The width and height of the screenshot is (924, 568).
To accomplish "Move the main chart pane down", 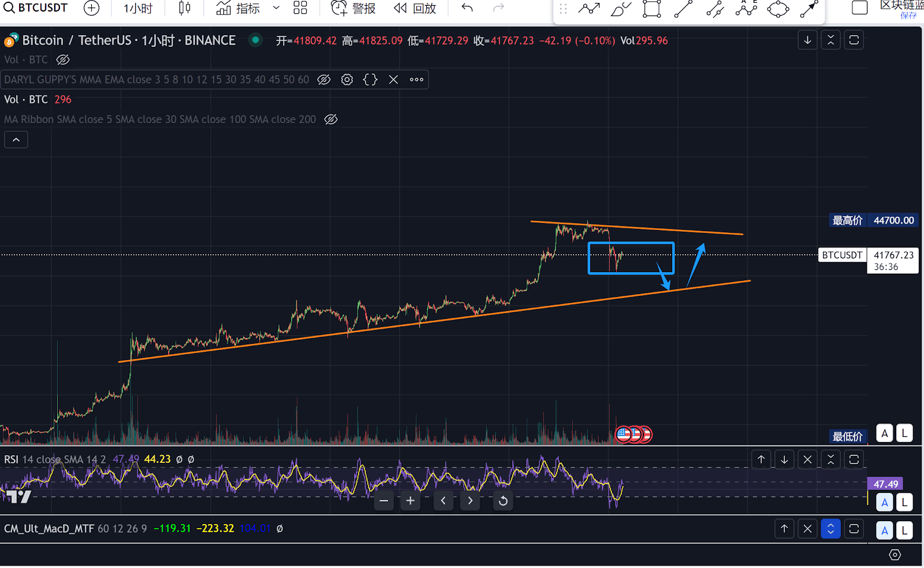I will point(807,40).
